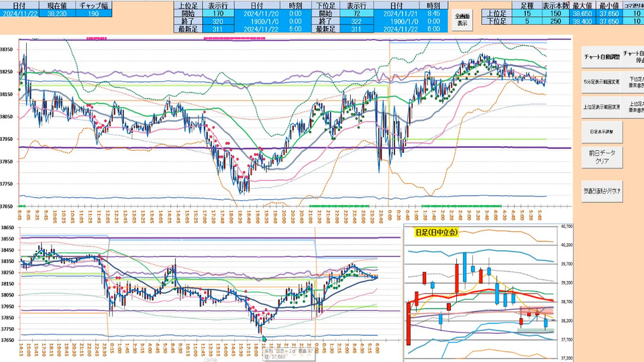Screen dimensions: 644x362
Task: Click the 最小値 column header
Action: tap(608, 6)
